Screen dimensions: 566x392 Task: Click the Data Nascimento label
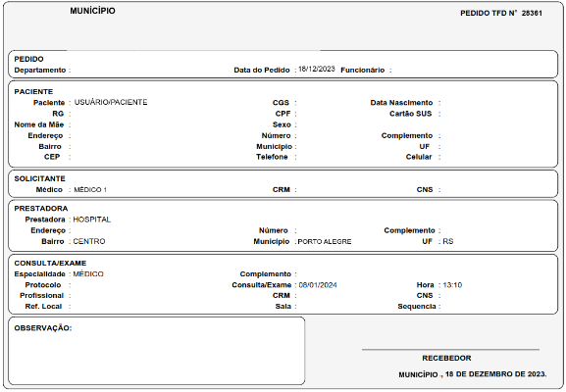401,103
